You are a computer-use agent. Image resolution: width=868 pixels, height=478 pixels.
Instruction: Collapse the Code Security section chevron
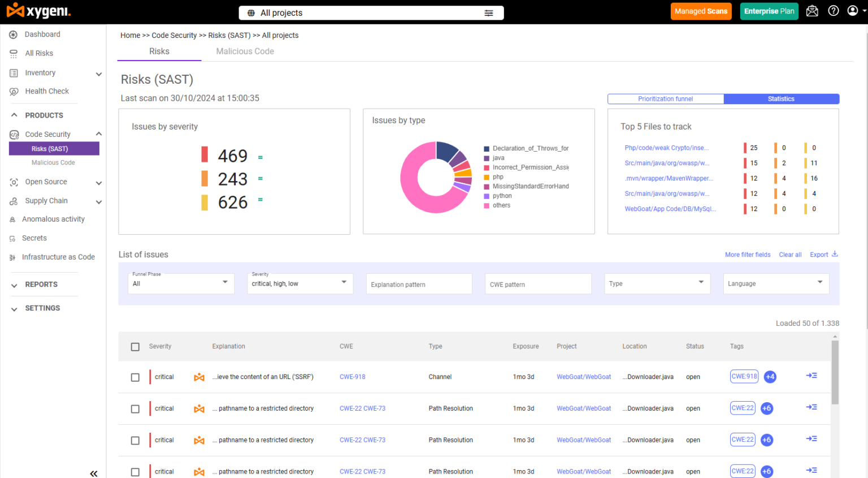(x=99, y=134)
